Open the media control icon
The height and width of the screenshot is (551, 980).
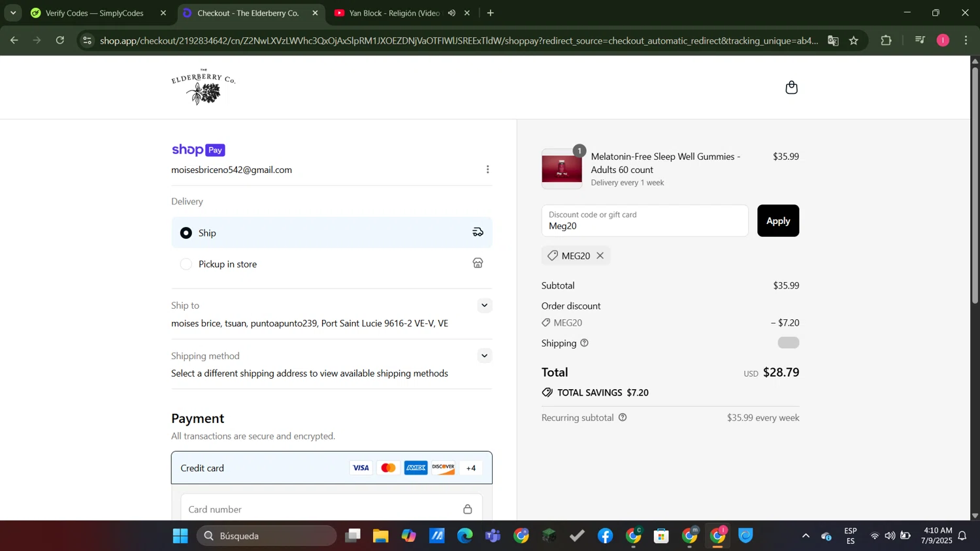[920, 40]
